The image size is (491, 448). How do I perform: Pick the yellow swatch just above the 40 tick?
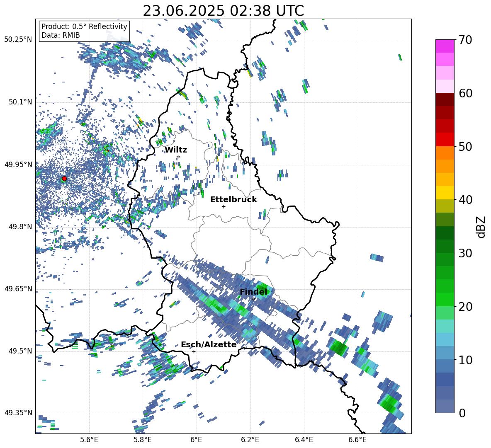445,193
